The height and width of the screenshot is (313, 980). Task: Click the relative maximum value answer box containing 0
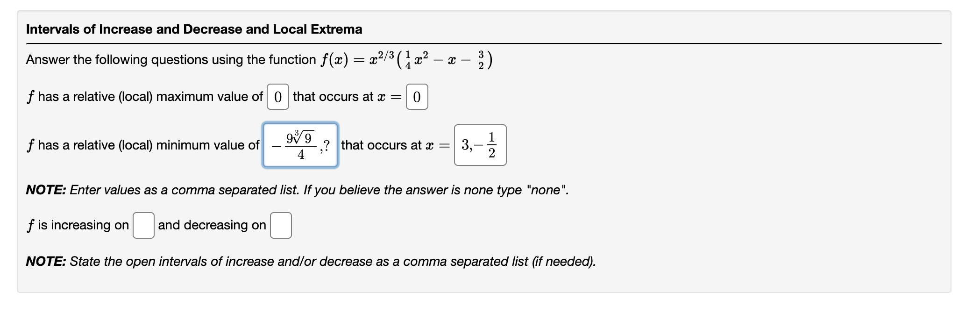(x=278, y=97)
